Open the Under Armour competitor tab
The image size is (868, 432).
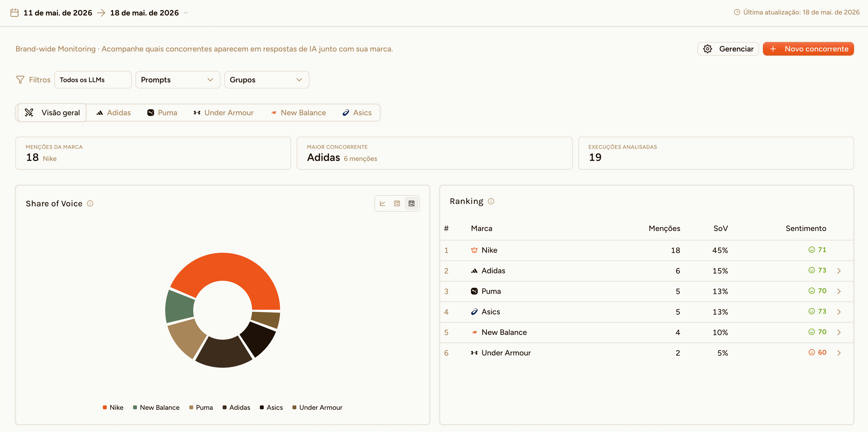tap(223, 113)
